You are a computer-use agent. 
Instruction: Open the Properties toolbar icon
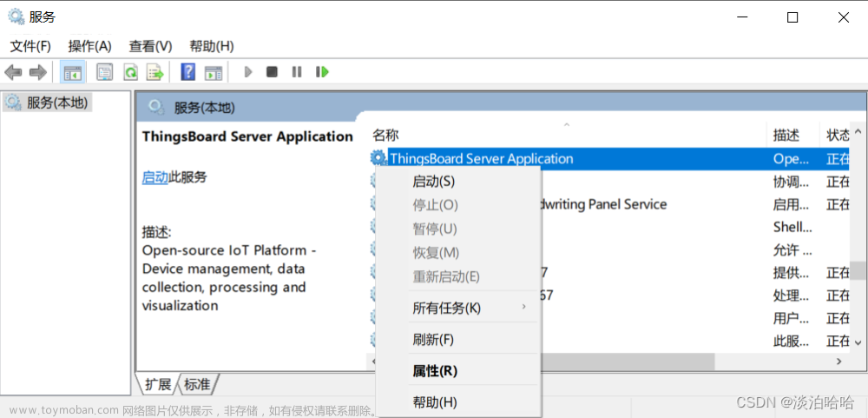[105, 72]
